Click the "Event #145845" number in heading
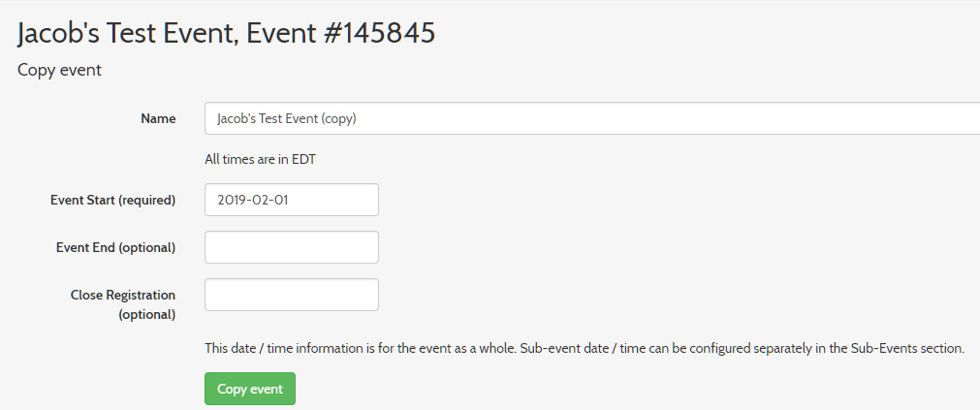The width and height of the screenshot is (980, 410). [340, 33]
